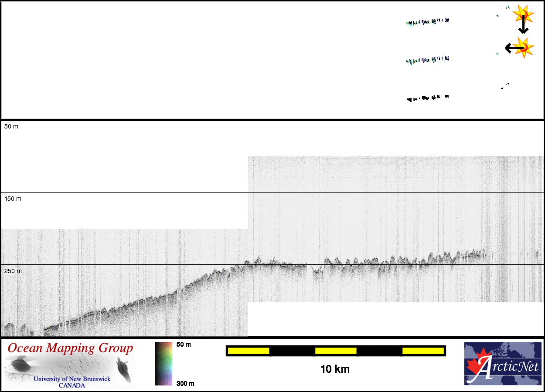This screenshot has width=545, height=392.
Task: Click the Ocean Mapping Group title text
Action: click(70, 348)
